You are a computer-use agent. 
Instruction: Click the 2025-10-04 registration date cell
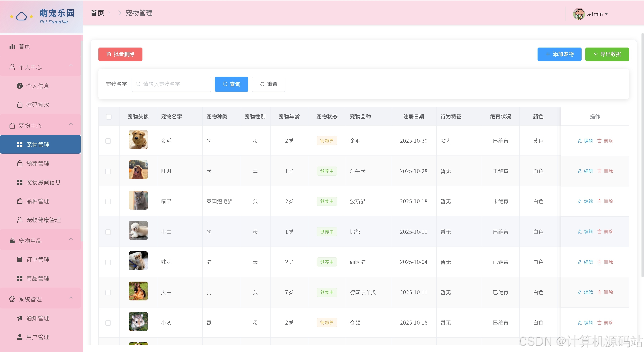click(414, 262)
